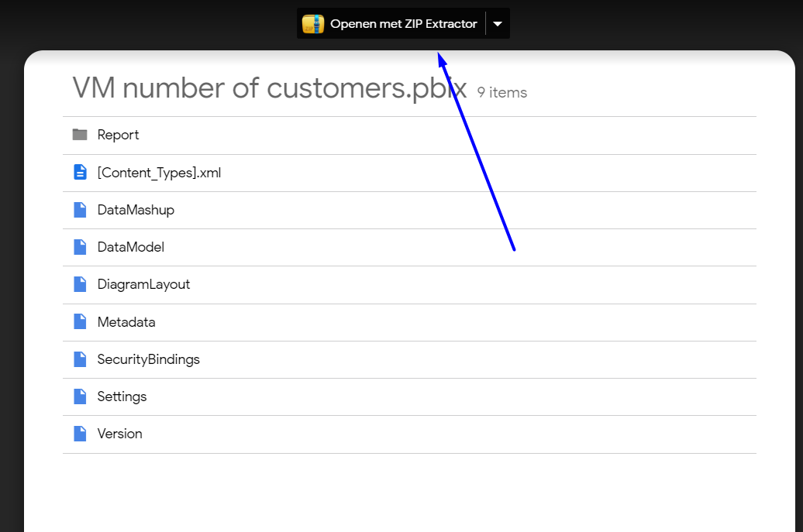Click the DataModel file icon

tap(80, 247)
